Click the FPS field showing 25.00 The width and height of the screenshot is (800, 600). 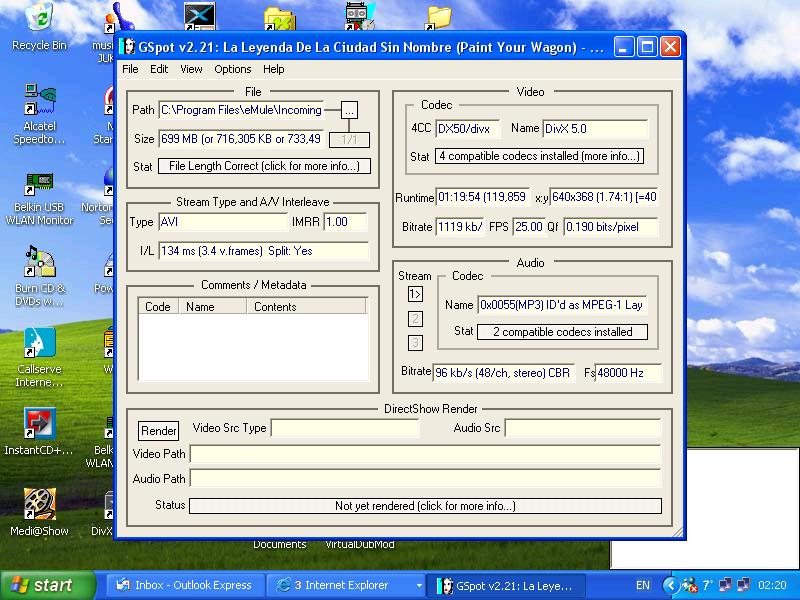(x=529, y=227)
